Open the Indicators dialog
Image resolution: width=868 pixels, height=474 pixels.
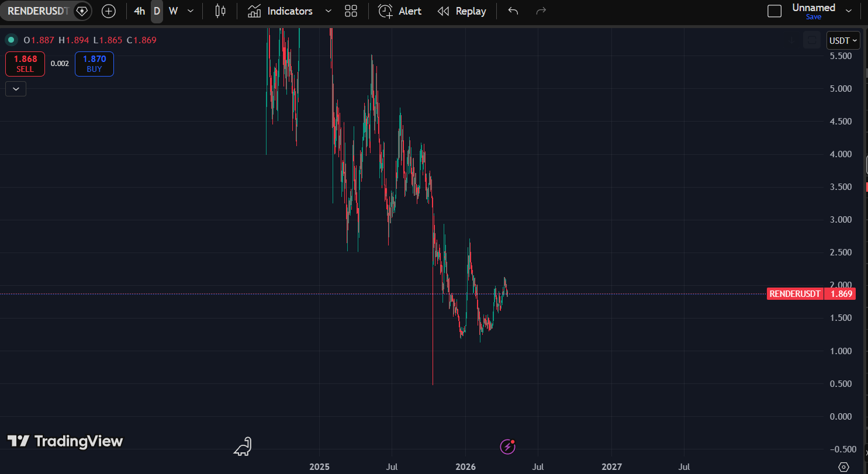click(280, 11)
